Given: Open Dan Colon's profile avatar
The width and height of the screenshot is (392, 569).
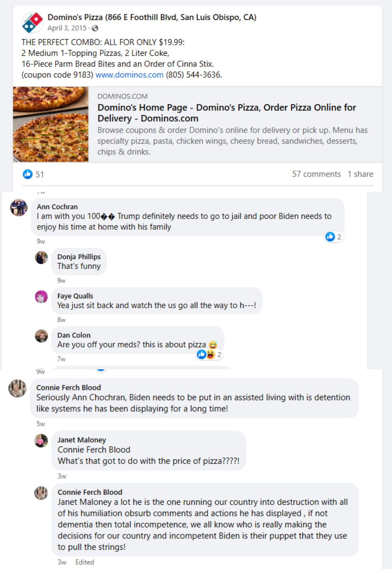Looking at the screenshot, I should (41, 336).
